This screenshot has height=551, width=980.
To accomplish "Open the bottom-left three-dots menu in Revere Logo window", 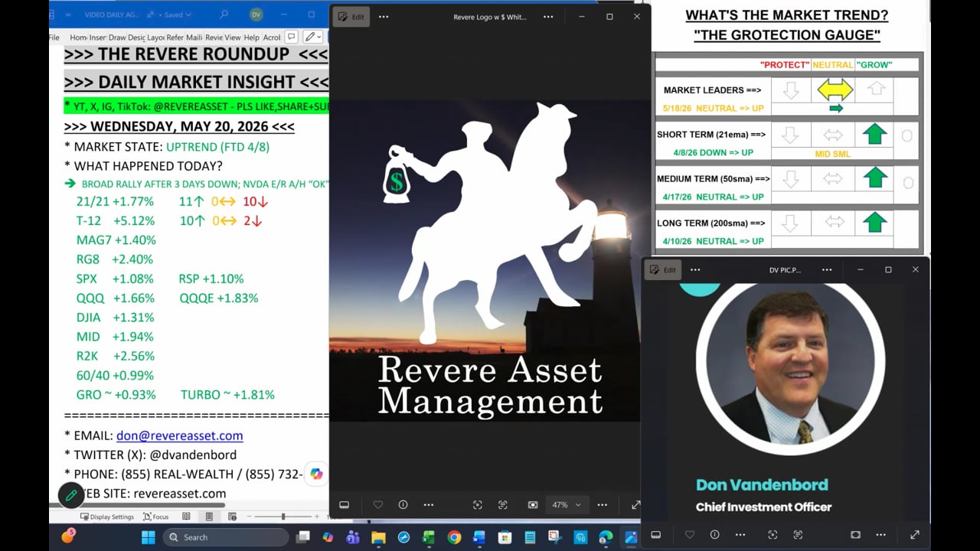I will point(428,505).
